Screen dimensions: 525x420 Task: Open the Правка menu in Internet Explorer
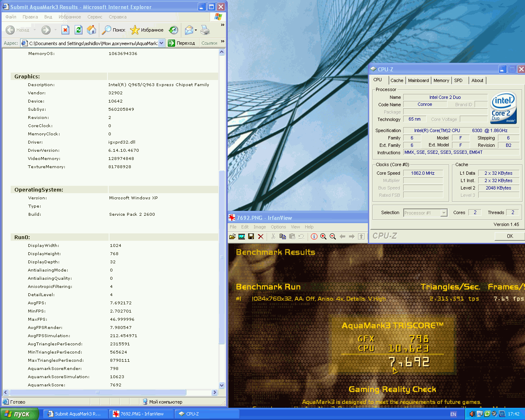coord(30,17)
